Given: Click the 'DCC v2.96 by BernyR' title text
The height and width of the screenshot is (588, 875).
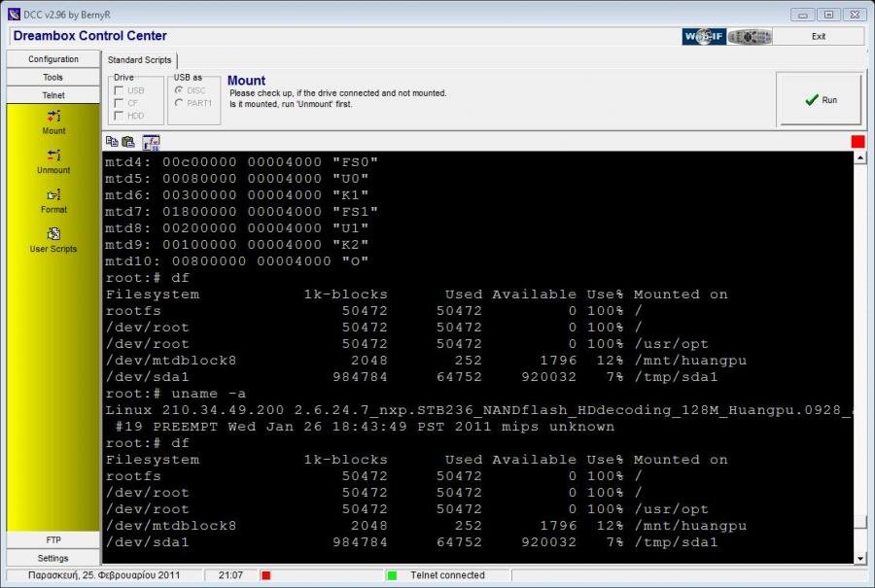Looking at the screenshot, I should click(x=67, y=15).
